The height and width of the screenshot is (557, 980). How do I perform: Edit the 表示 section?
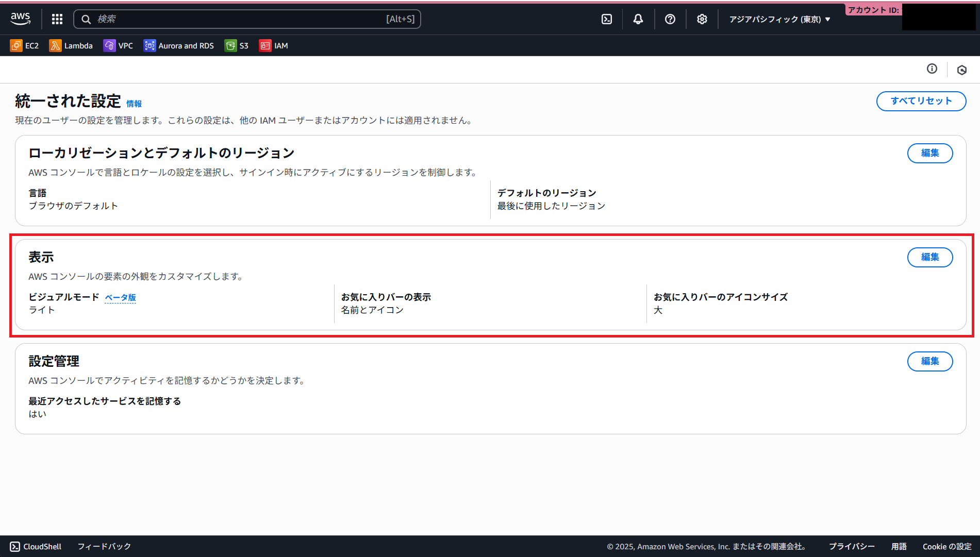point(930,257)
